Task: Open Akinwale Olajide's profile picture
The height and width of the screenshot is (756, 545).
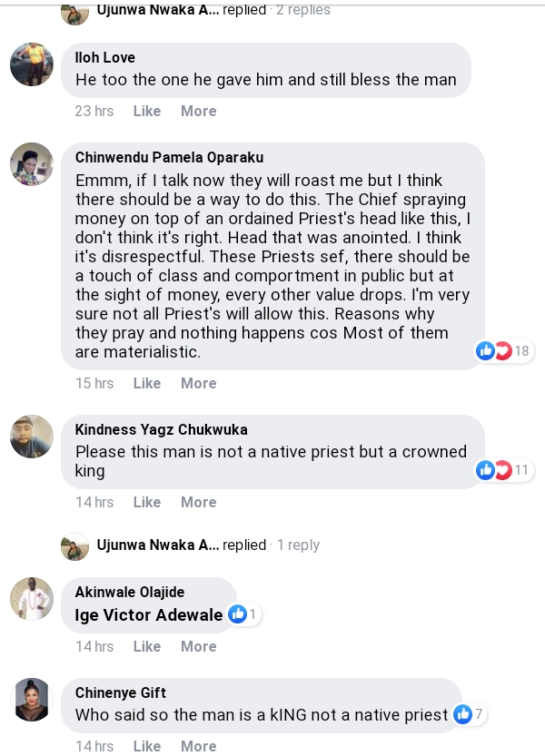Action: (32, 599)
